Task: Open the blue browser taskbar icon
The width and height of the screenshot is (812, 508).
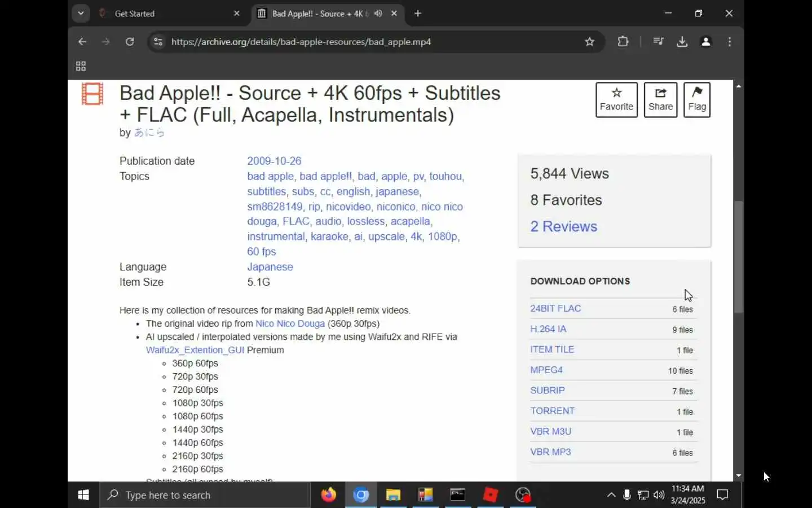Action: click(361, 495)
